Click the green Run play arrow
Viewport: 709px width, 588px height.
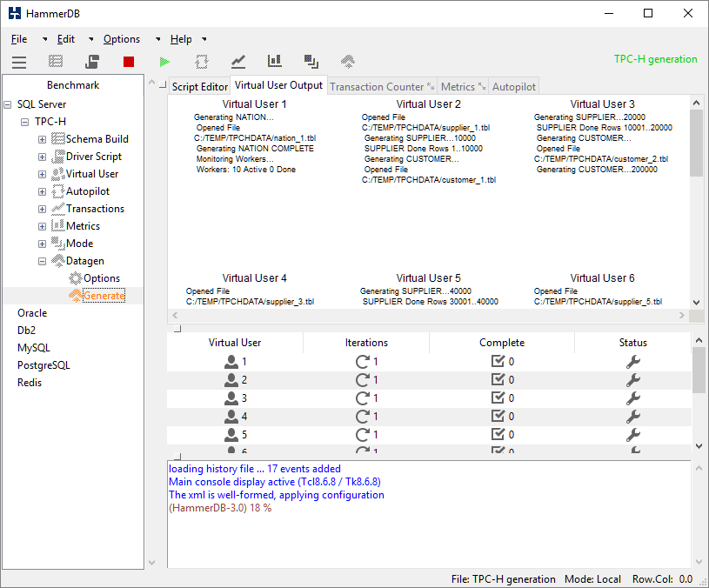click(165, 62)
